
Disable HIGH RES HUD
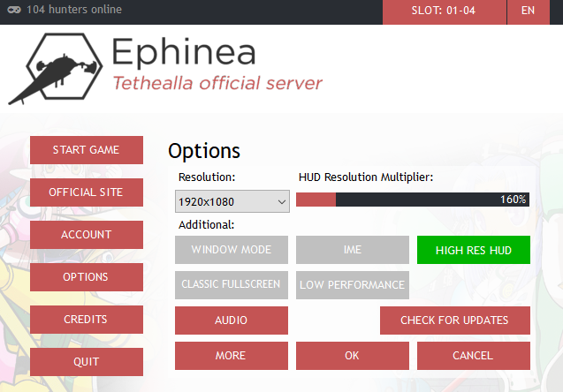(474, 250)
